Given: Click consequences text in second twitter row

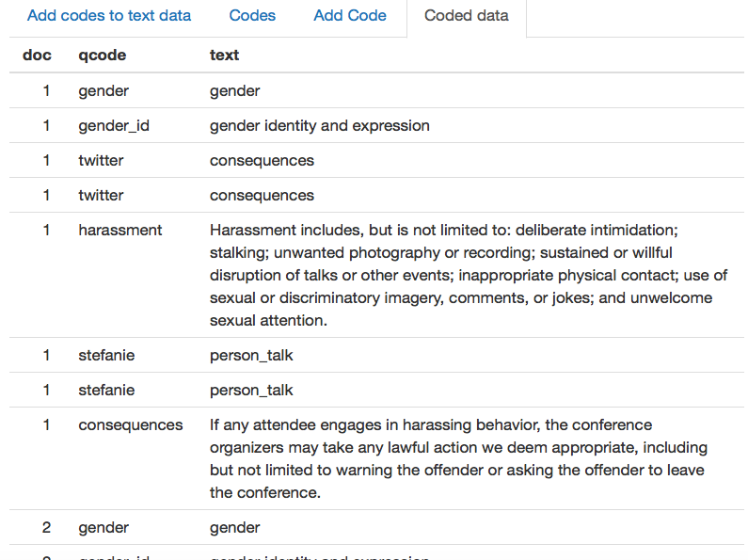Looking at the screenshot, I should tap(262, 196).
